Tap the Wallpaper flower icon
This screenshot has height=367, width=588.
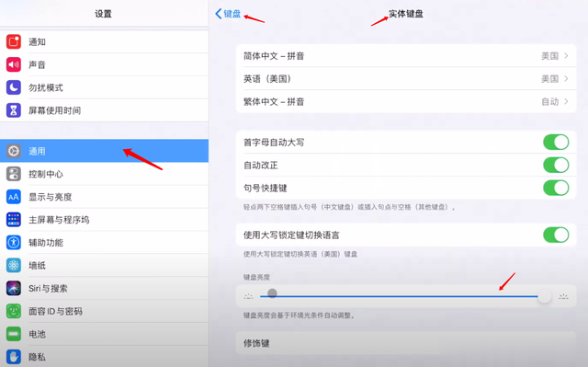[14, 265]
